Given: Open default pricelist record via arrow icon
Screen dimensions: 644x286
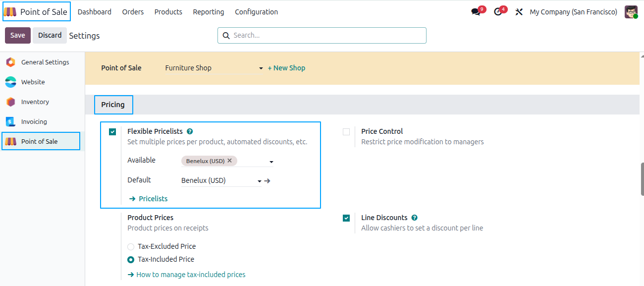Looking at the screenshot, I should click(x=268, y=181).
